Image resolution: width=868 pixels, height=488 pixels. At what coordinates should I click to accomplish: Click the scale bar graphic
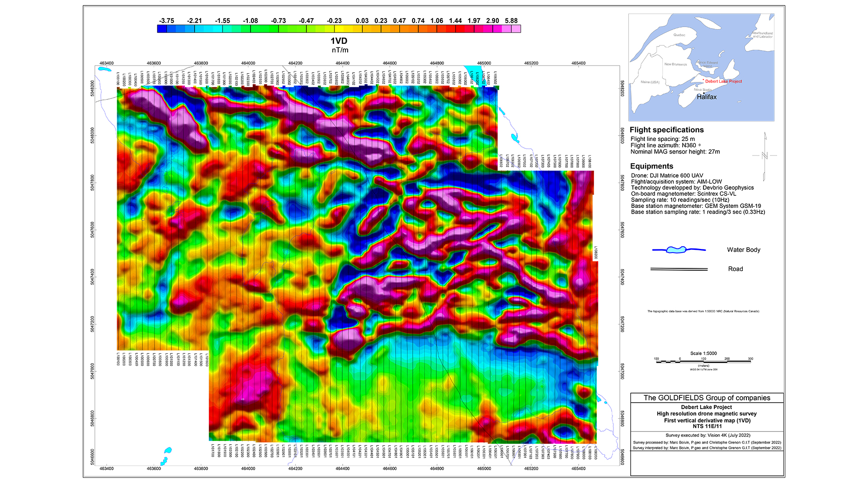pos(703,361)
